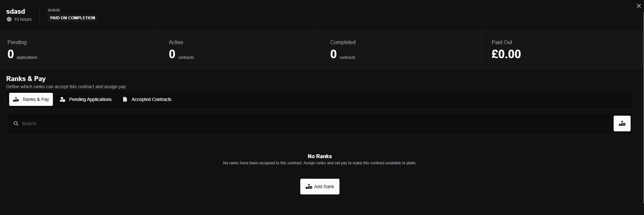Switch to the Pending Applications tab
Screen dimensions: 644x215
90,99
